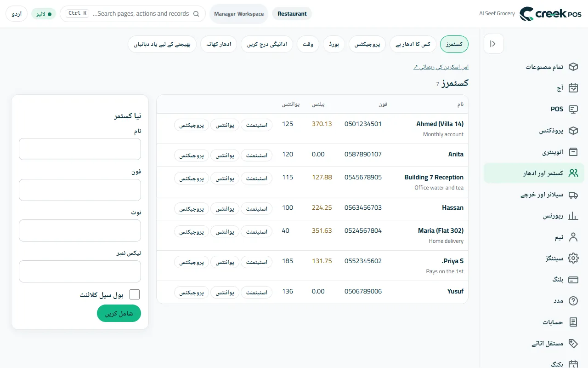Click the search magnifier icon
Screen dimensions: 588x368
(x=196, y=14)
